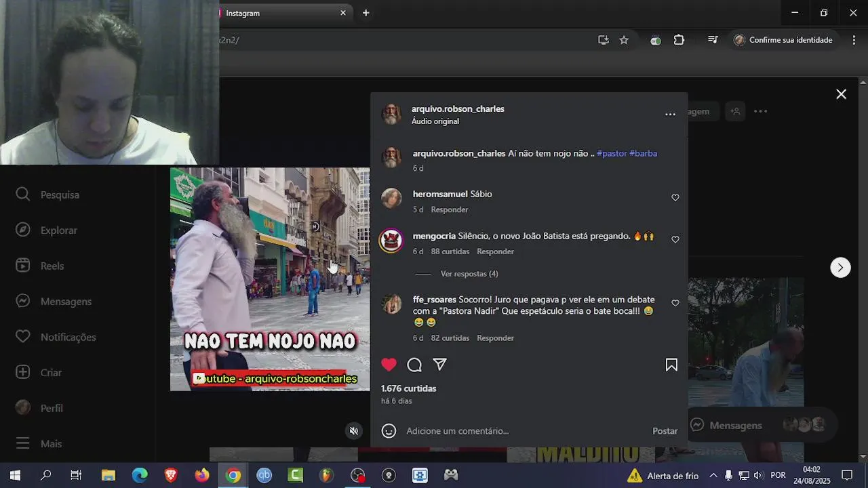Open Alerta de frio weather widget
The width and height of the screenshot is (868, 488).
(663, 476)
